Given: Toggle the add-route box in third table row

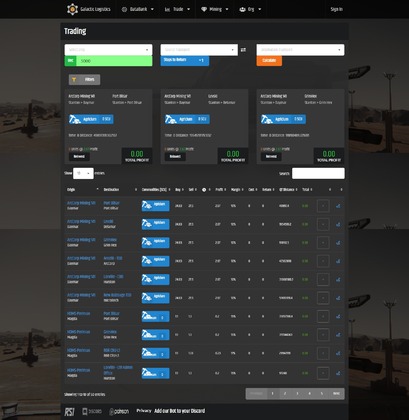Looking at the screenshot, I should click(x=323, y=243).
